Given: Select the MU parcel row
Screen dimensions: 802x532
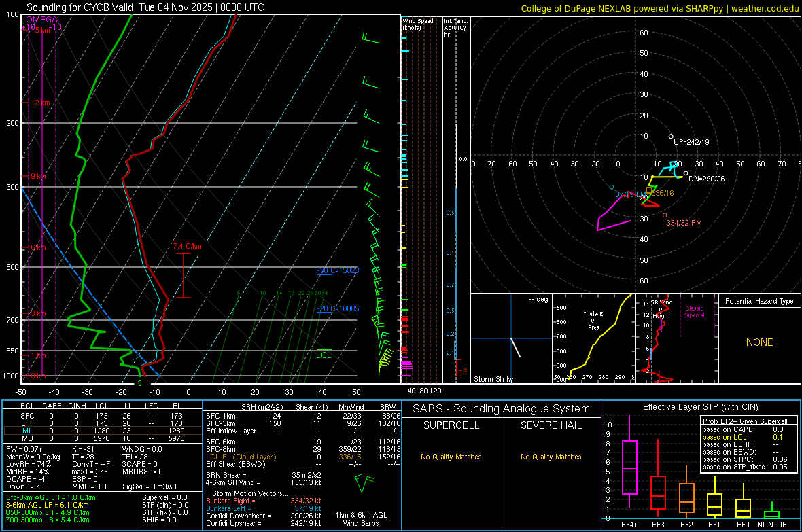Looking at the screenshot, I should (x=101, y=438).
